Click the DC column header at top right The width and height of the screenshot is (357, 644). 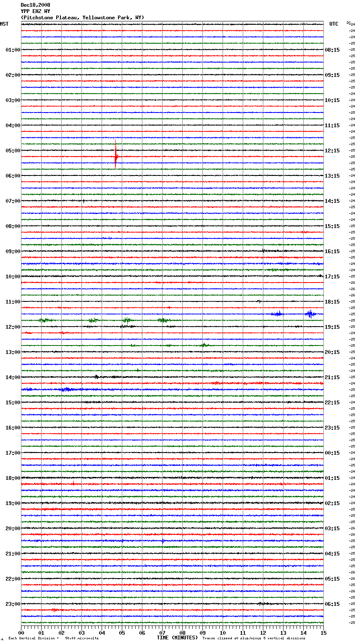pos(349,23)
